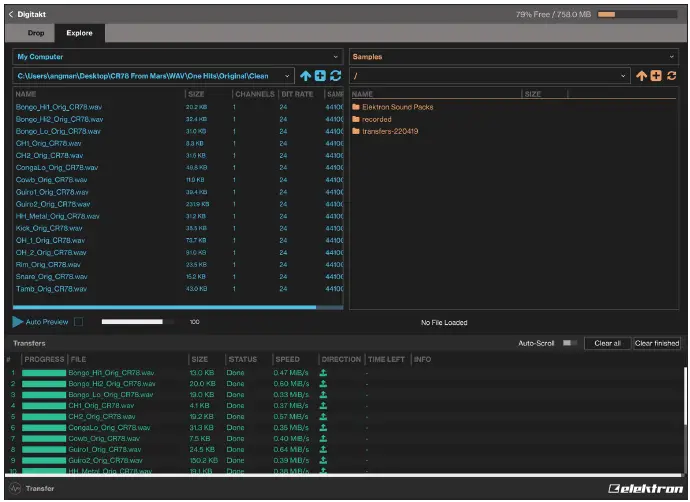Create new folder in local computer browser
690x502 pixels.
tap(320, 76)
